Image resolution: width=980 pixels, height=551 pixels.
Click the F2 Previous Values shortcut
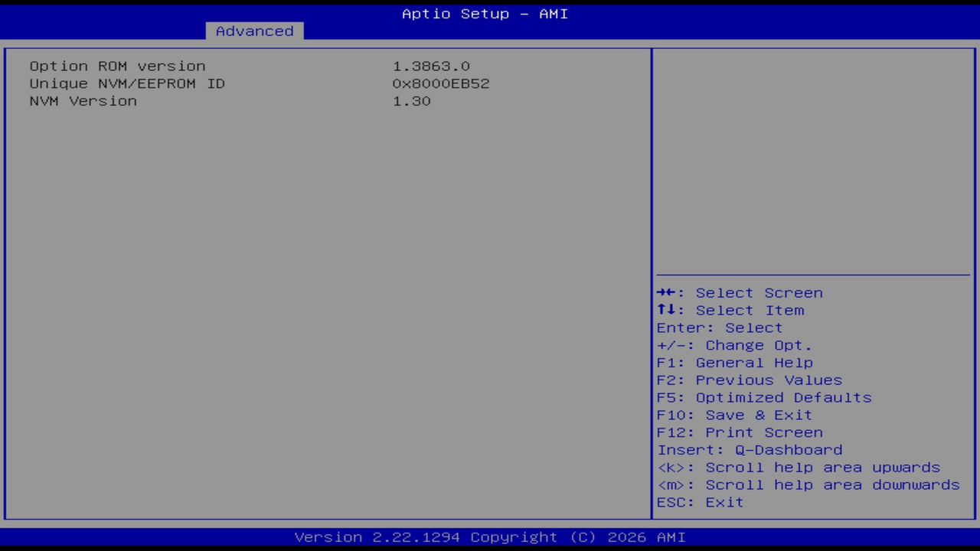749,380
